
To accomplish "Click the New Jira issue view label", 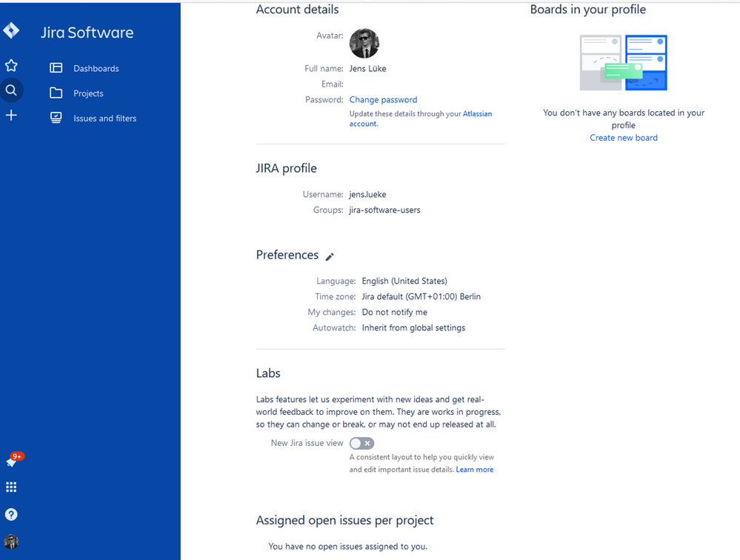I will pos(307,443).
